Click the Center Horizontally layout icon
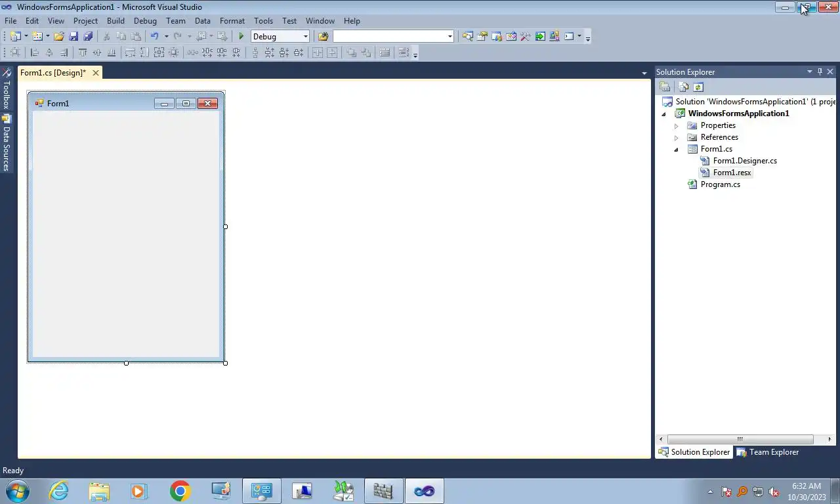The width and height of the screenshot is (840, 504). tap(317, 52)
